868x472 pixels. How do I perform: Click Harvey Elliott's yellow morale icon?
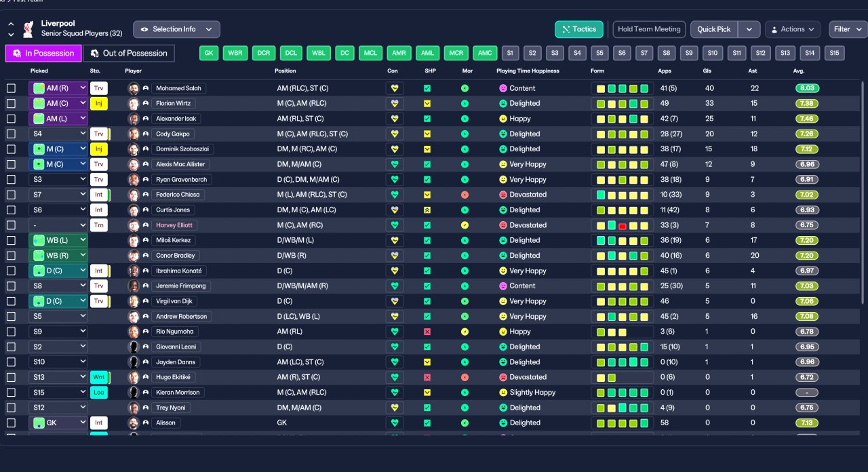465,225
